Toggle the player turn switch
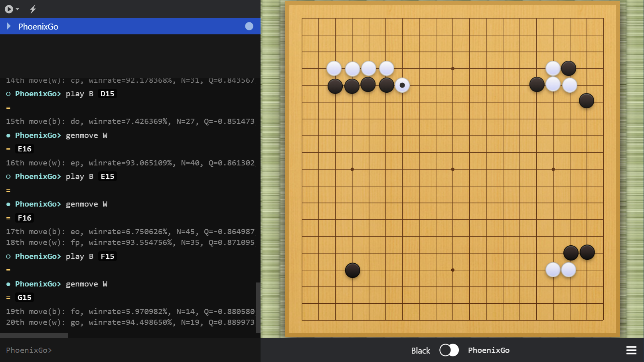644x362 pixels. pyautogui.click(x=449, y=350)
